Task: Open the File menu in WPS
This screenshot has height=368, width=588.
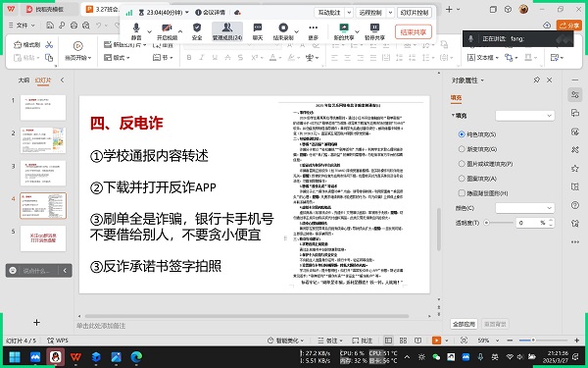Action: [22, 26]
